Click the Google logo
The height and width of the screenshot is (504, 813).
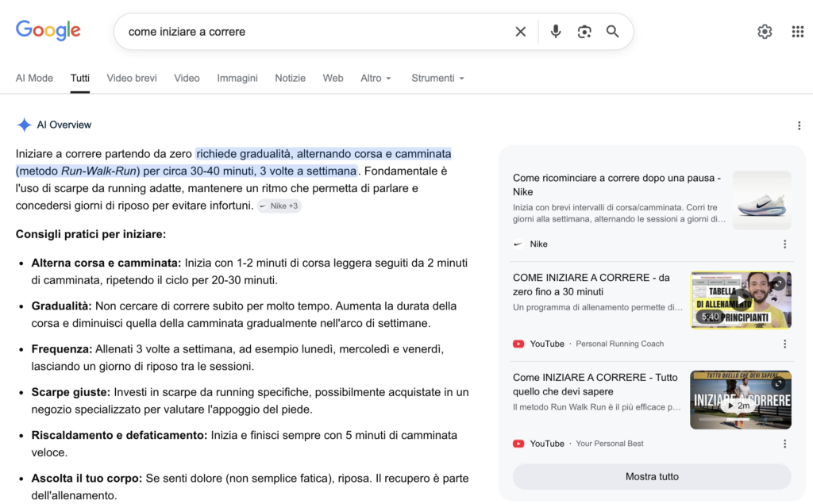pos(48,31)
